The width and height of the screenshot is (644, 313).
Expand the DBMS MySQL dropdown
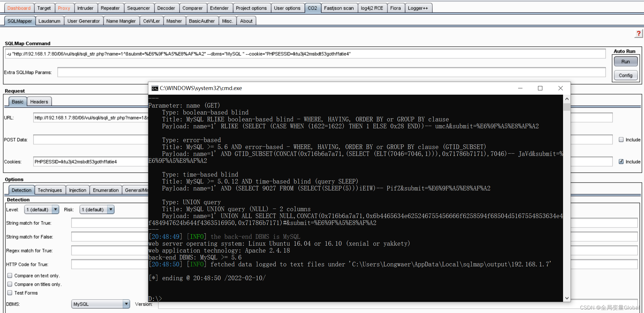pos(101,304)
